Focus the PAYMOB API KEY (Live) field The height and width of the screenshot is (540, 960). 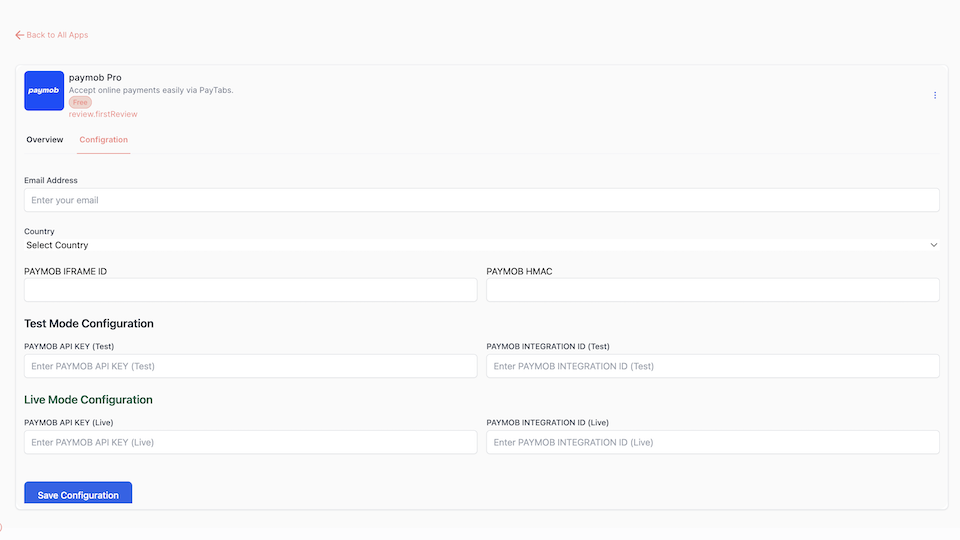[x=250, y=442]
